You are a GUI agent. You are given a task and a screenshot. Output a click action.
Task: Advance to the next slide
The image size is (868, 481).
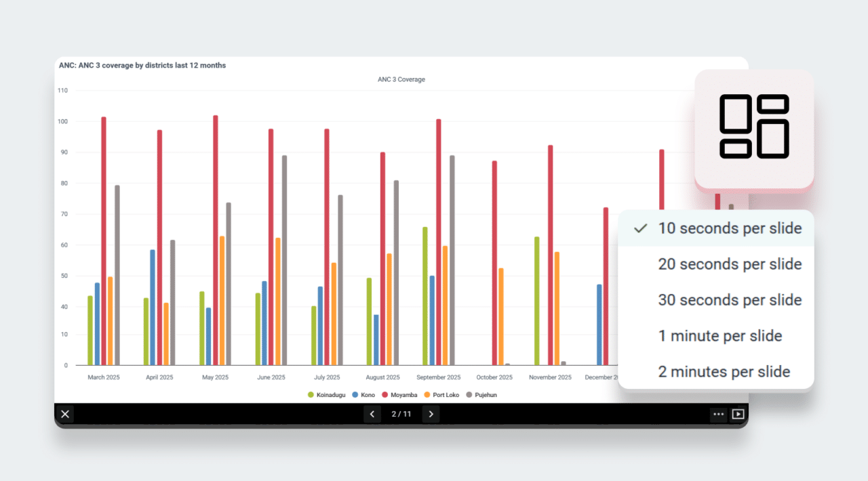(x=431, y=414)
